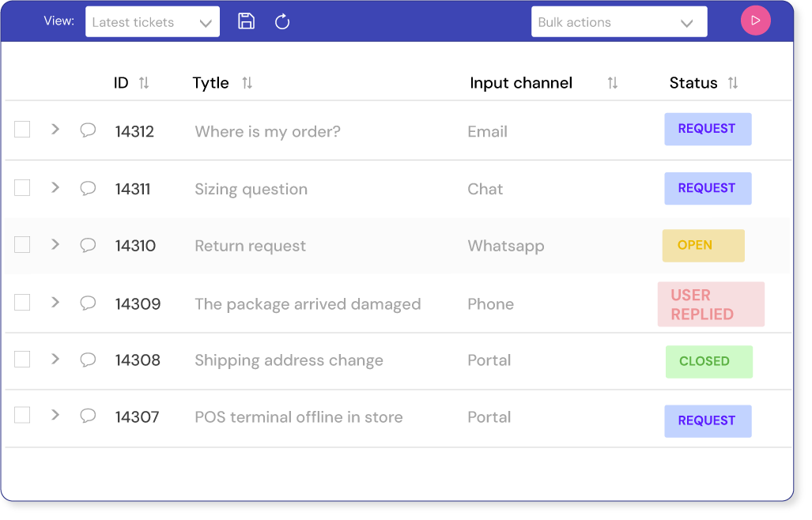This screenshot has width=812, height=520.
Task: Sort by Status column arrows
Action: coord(733,83)
